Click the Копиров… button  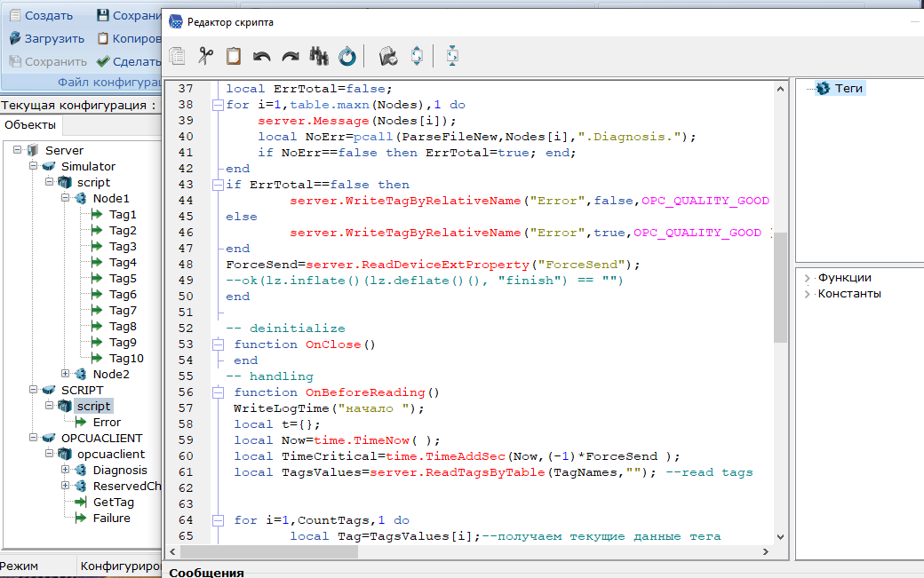pos(129,39)
